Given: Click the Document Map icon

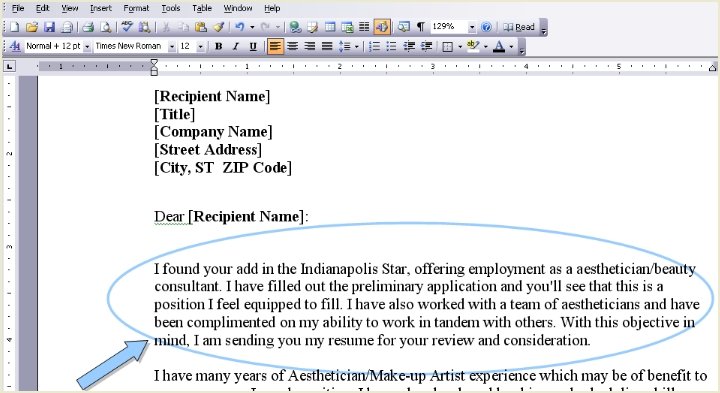Looking at the screenshot, I should [x=404, y=27].
